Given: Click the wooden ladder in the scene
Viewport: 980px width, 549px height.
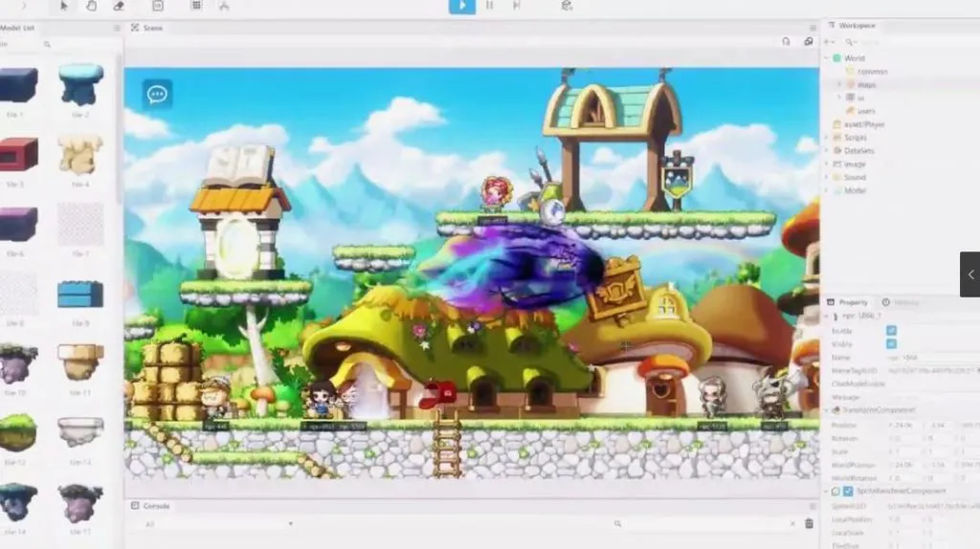Looking at the screenshot, I should point(446,448).
